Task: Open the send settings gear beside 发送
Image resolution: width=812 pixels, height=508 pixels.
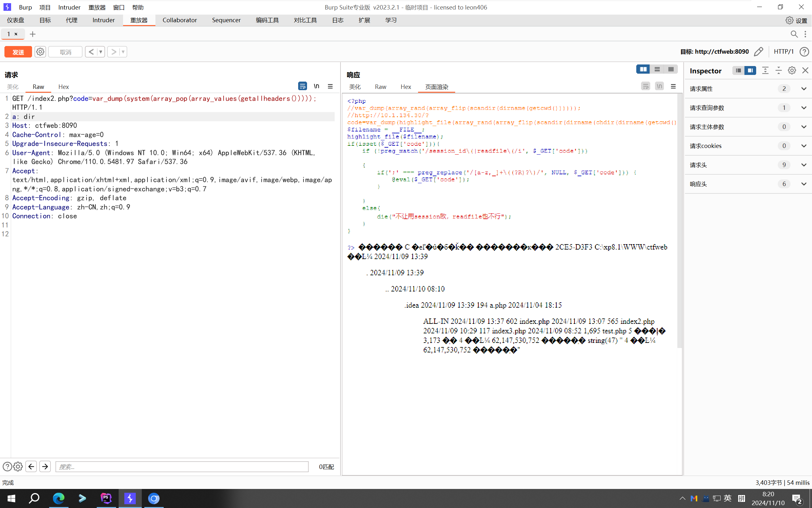Action: point(40,52)
